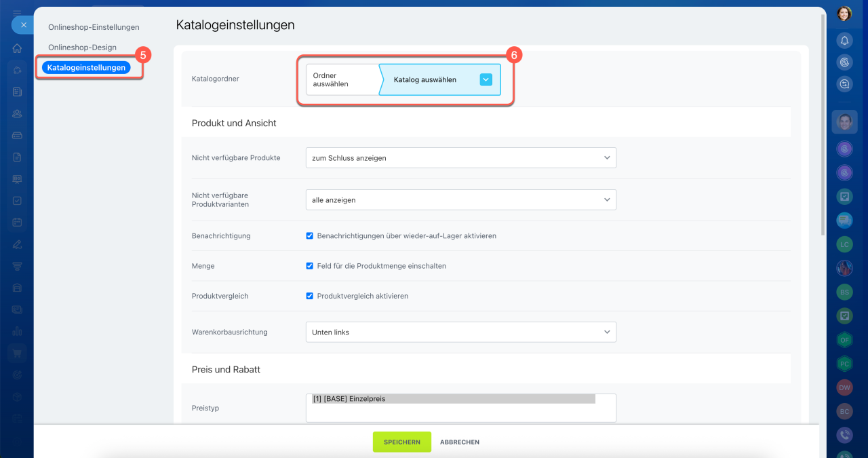
Task: Open the bar chart analytics icon in left sidebar
Action: pos(17,331)
